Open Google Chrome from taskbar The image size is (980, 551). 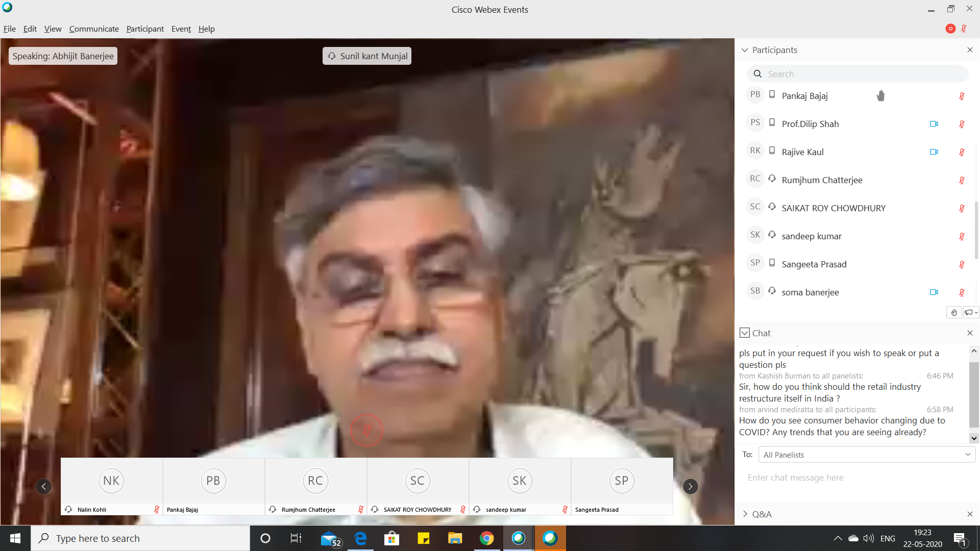point(487,538)
